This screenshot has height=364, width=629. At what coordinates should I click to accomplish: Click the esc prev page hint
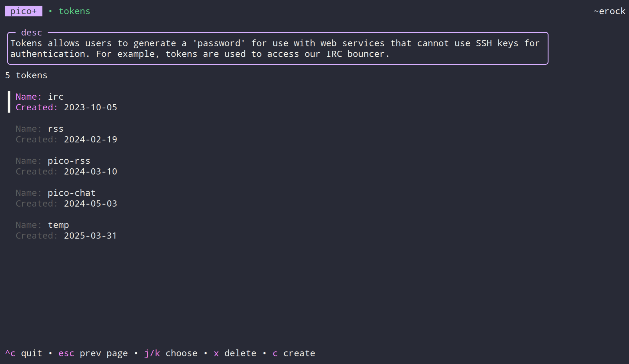[93, 353]
